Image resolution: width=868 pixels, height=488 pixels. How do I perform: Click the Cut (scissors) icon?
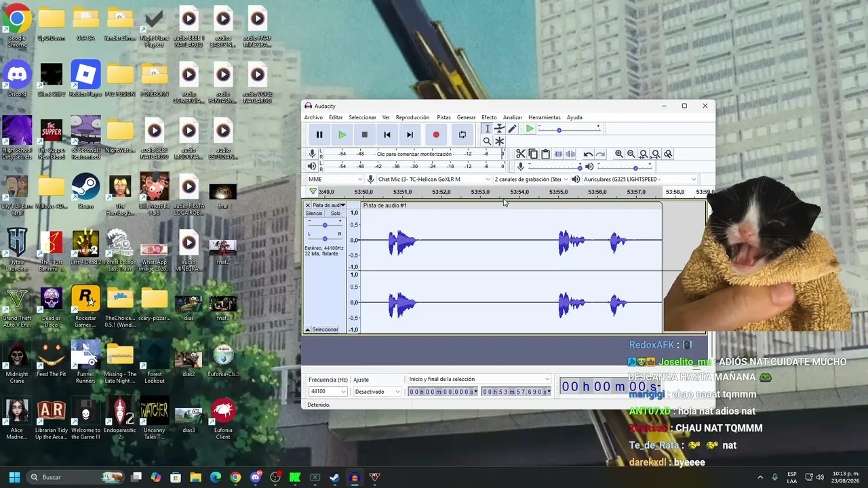(521, 154)
